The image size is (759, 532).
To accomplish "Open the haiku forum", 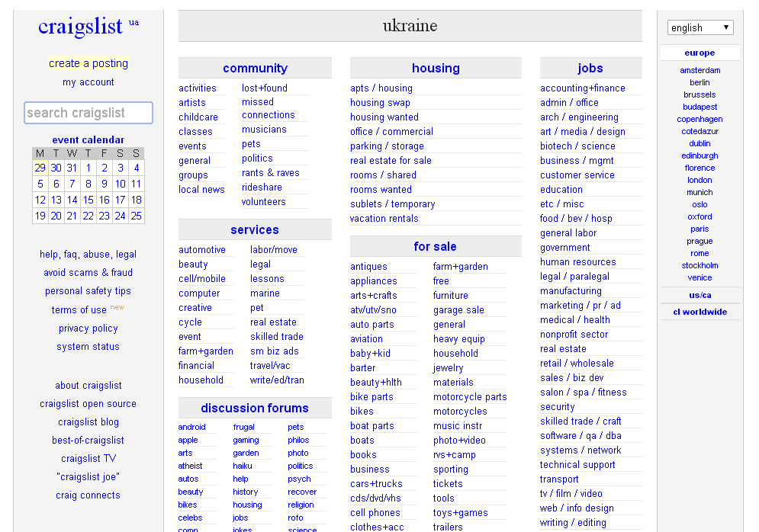I will coord(243,466).
